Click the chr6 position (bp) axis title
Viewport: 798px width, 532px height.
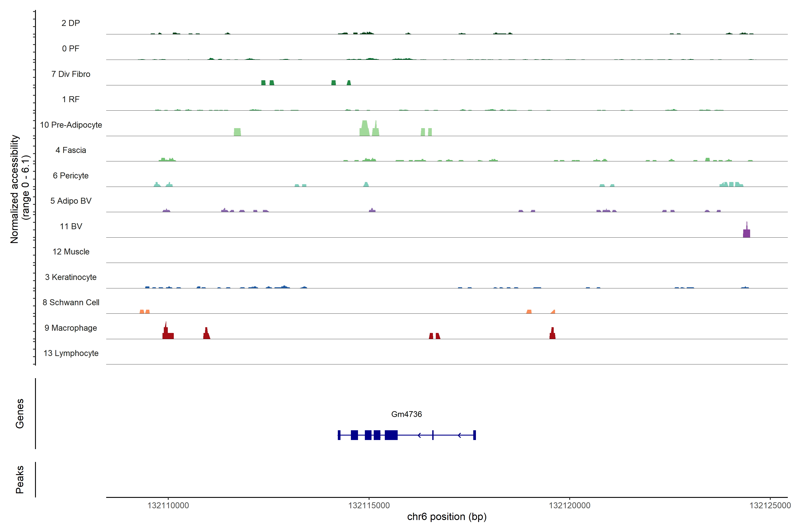(x=446, y=517)
